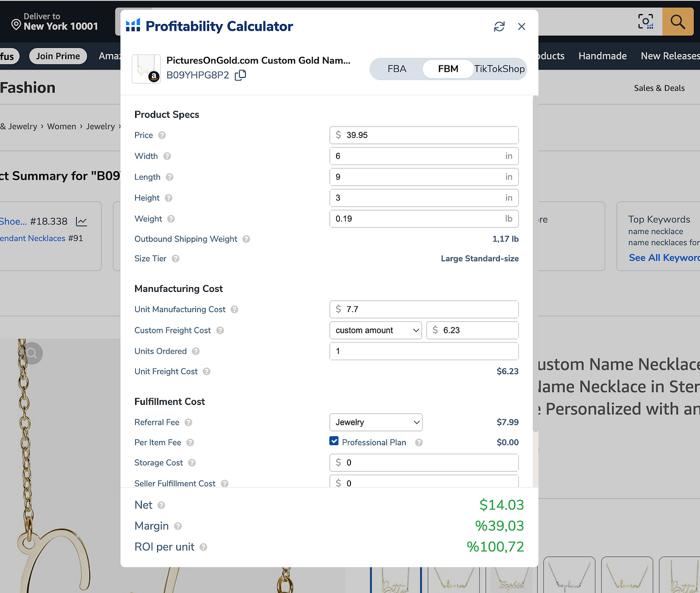This screenshot has height=593, width=700.
Task: Open the custom amount freight dropdown
Action: tap(375, 330)
